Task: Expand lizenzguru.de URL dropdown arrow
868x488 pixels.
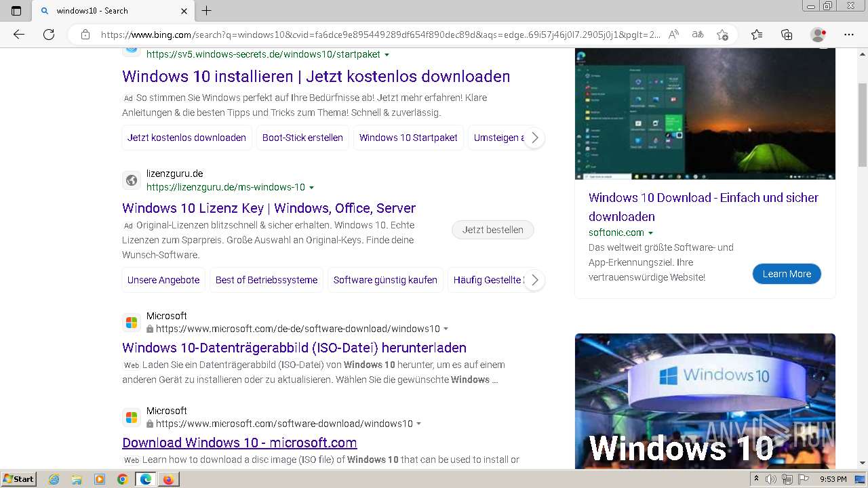Action: click(x=312, y=188)
